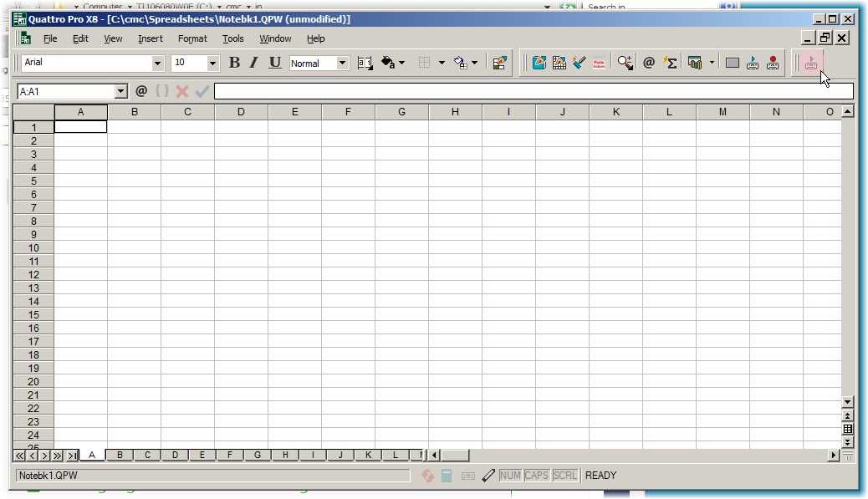Click the formula input line
868x499 pixels.
coord(534,91)
